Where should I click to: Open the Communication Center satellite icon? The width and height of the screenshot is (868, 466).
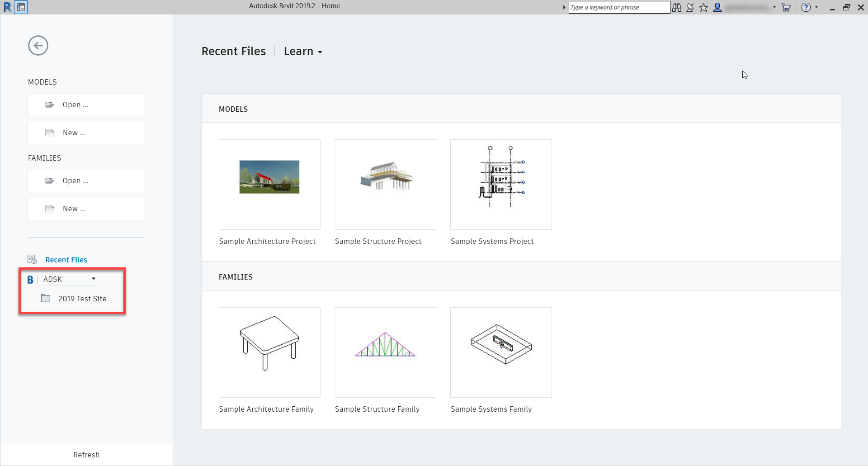pos(689,7)
